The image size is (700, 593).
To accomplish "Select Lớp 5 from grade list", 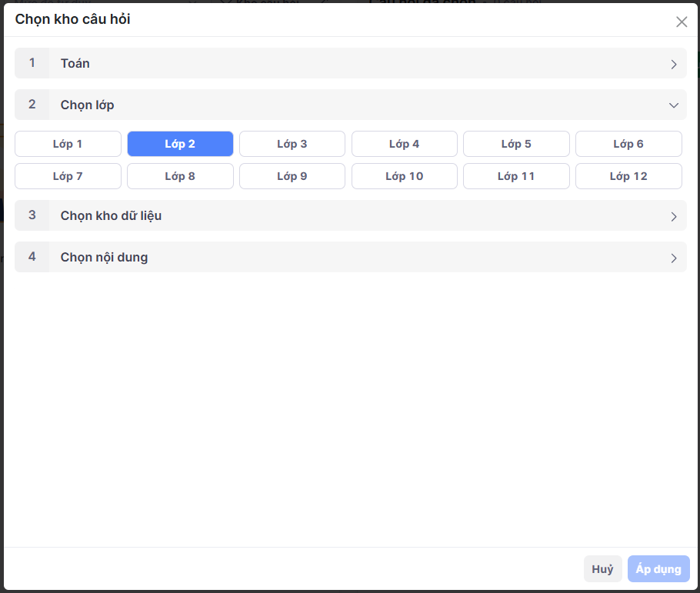I will pos(516,144).
